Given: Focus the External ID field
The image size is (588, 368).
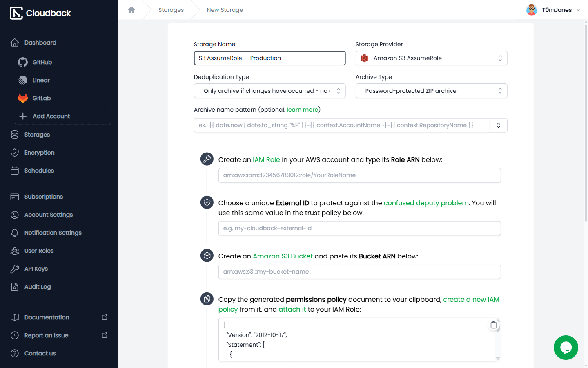Looking at the screenshot, I should tap(359, 229).
